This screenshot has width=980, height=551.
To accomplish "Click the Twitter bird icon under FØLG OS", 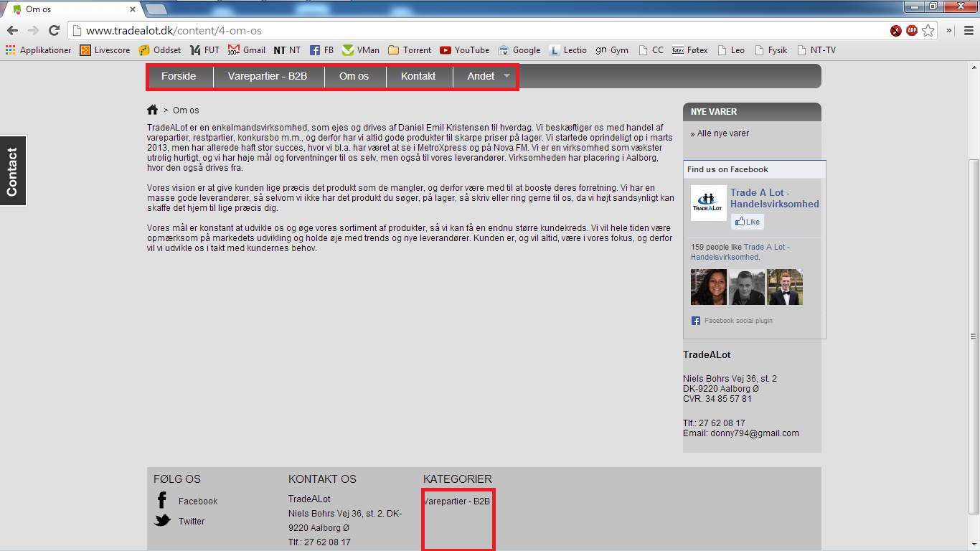I will point(162,520).
